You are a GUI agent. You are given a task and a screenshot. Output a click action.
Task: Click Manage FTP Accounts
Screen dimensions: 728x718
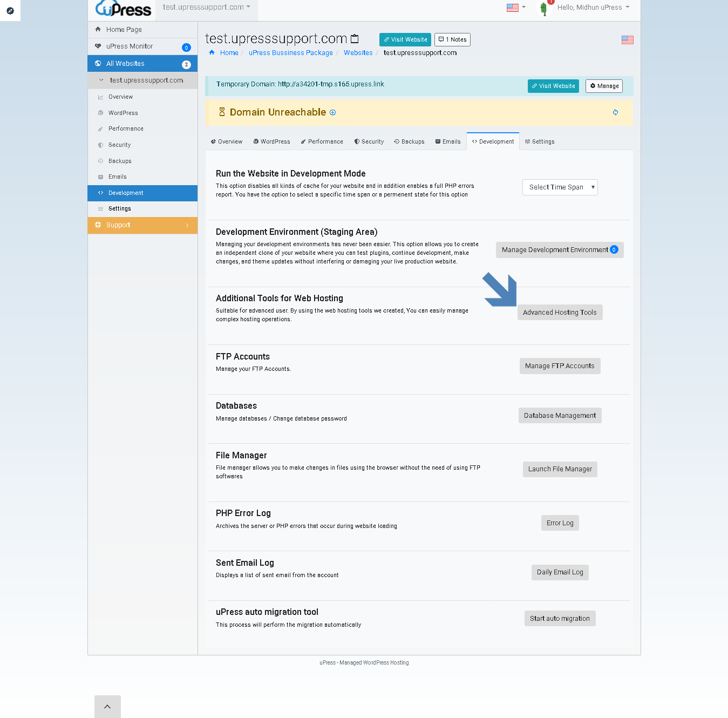pos(560,366)
